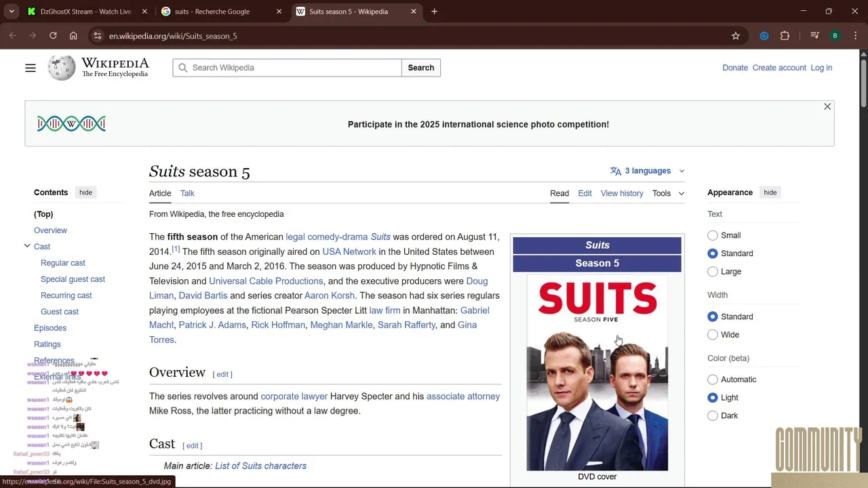The width and height of the screenshot is (868, 488).
Task: Open citation reference [1]
Action: 176,249
